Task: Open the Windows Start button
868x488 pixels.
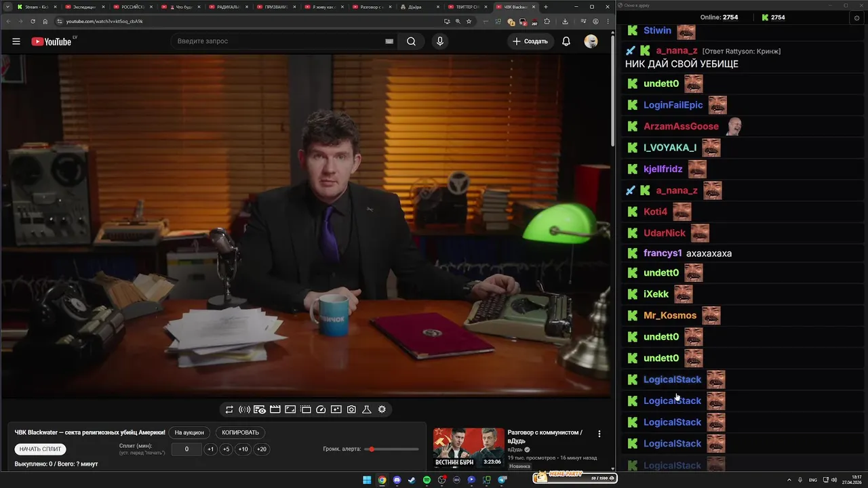Action: pyautogui.click(x=367, y=480)
